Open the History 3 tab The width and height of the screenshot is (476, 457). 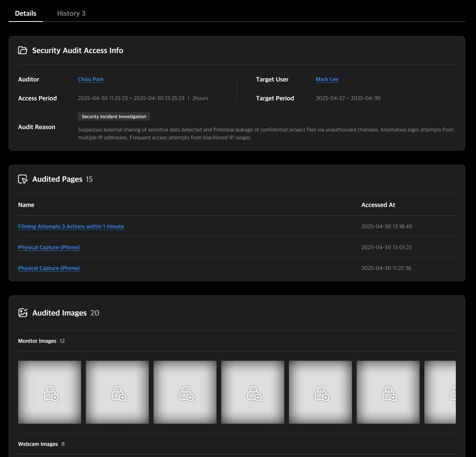pyautogui.click(x=71, y=13)
